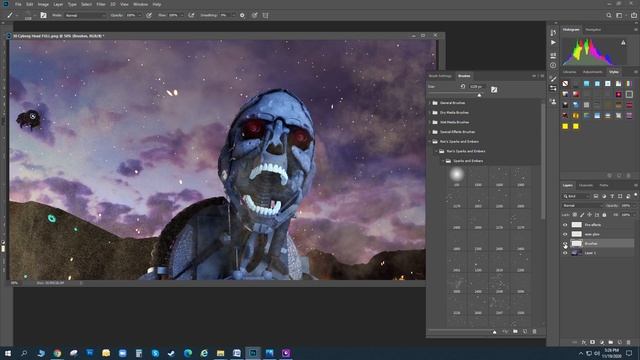Open the layer blend mode Normal dropdown
This screenshot has width=640, height=360.
tap(582, 206)
